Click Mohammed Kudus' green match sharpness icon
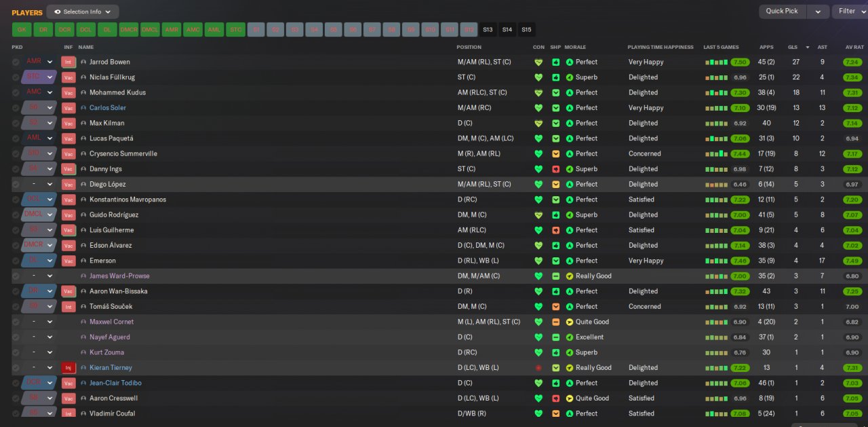 tap(556, 92)
